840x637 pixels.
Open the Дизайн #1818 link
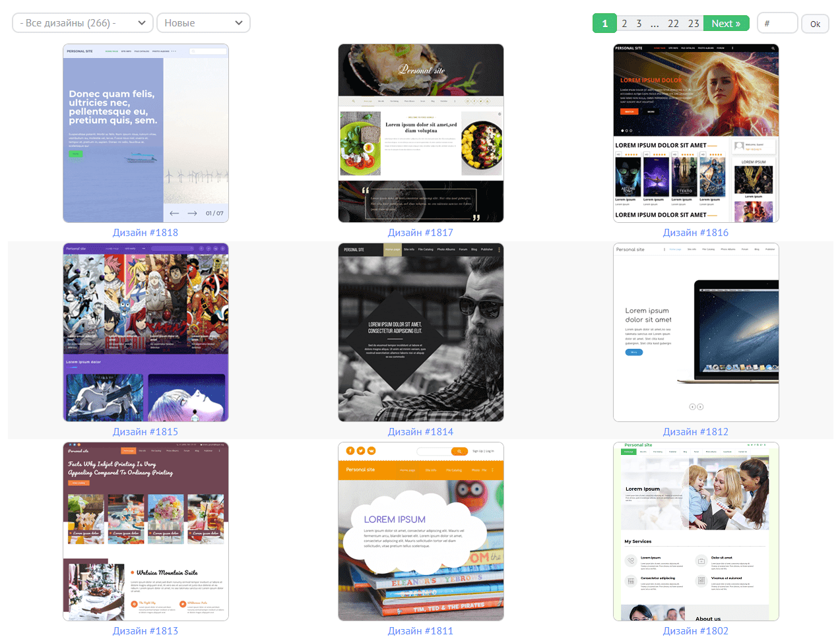coord(145,233)
